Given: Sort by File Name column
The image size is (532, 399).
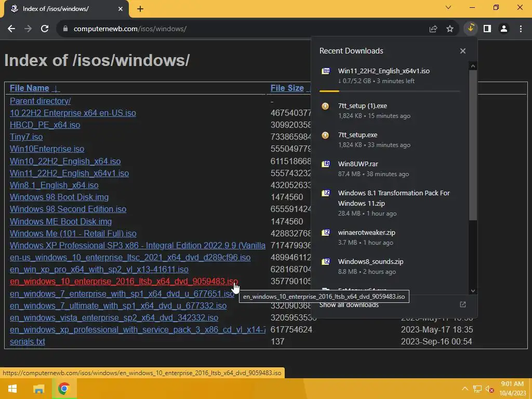Looking at the screenshot, I should click(29, 88).
